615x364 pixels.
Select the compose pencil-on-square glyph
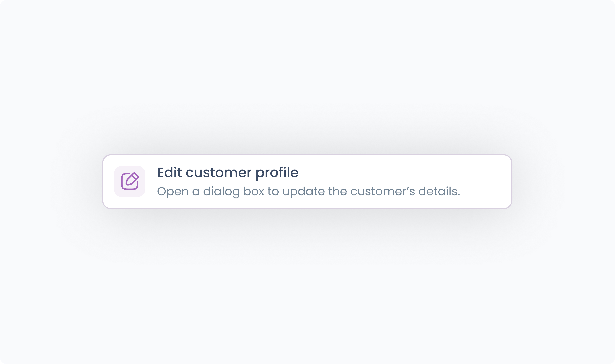click(x=130, y=182)
